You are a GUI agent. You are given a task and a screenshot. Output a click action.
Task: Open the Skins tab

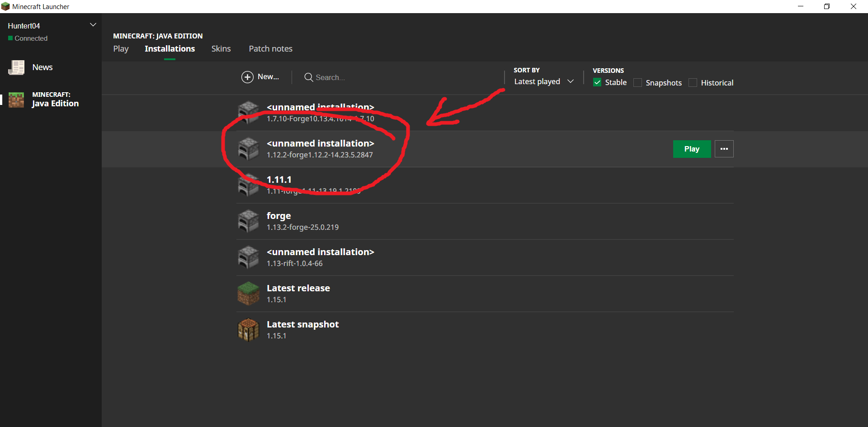point(221,49)
